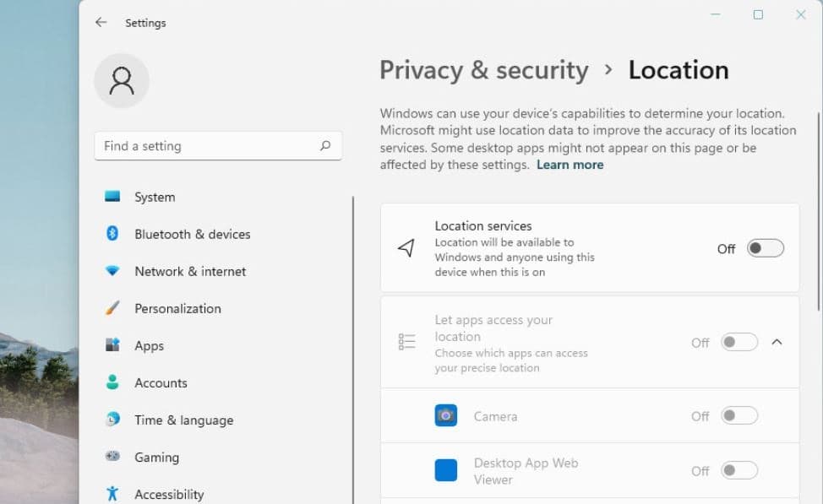Image resolution: width=823 pixels, height=504 pixels.
Task: Click the Accounts person icon
Action: click(x=112, y=382)
